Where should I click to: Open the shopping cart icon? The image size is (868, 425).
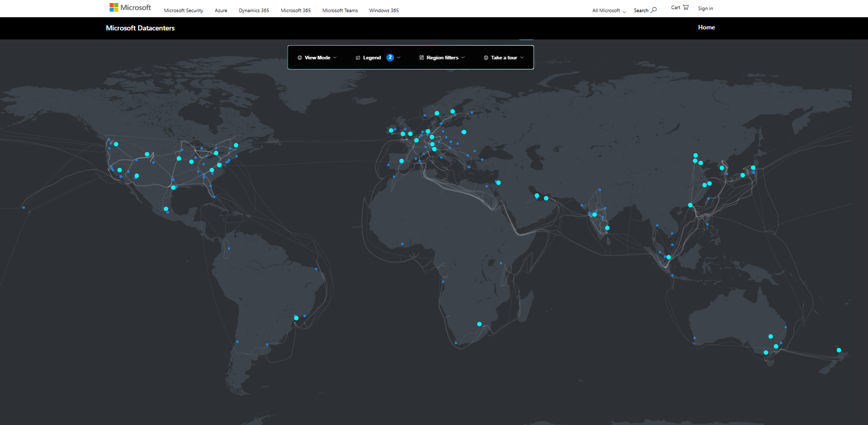point(686,7)
